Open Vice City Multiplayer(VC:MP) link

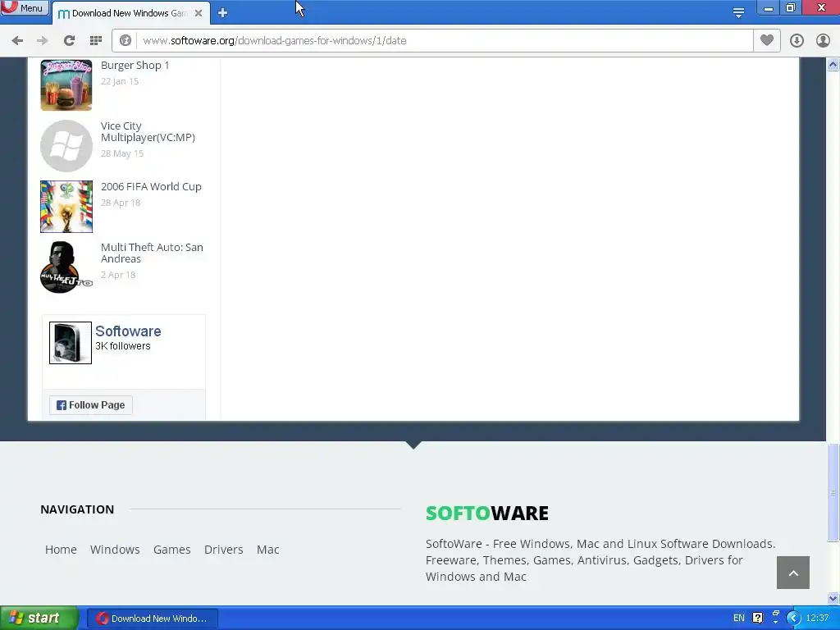148,132
